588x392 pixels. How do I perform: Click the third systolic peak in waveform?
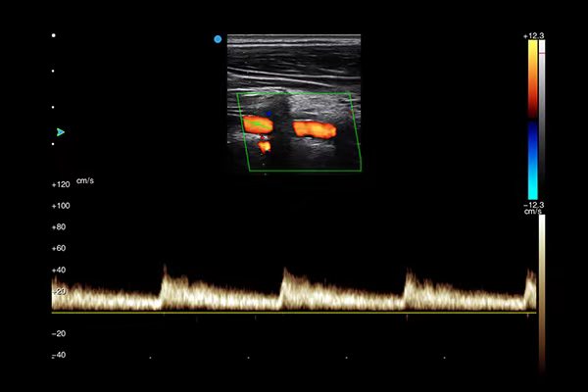(x=407, y=273)
